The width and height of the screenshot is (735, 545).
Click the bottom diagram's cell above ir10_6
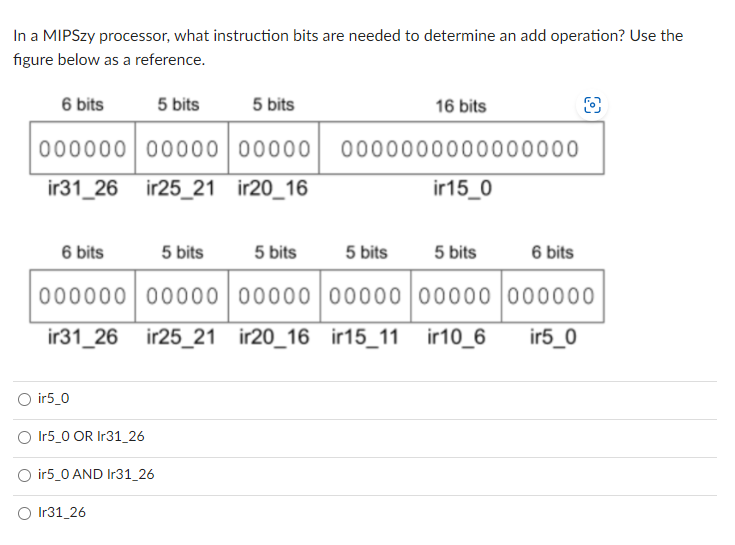[x=456, y=296]
